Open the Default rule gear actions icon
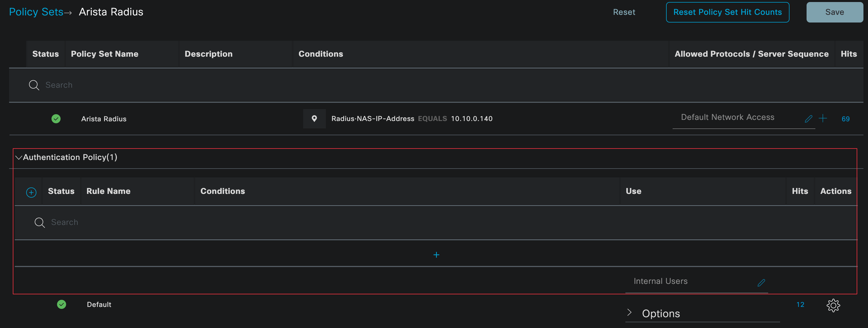This screenshot has width=868, height=328. tap(833, 305)
